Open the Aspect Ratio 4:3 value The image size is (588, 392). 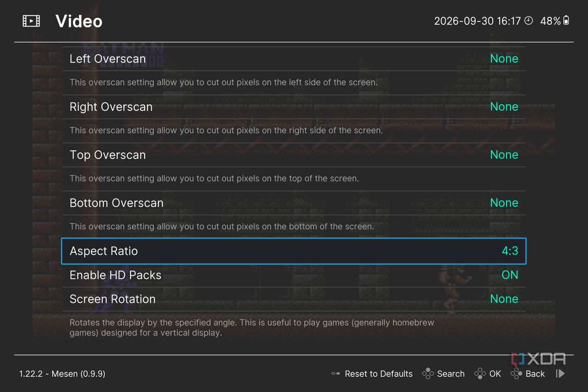tap(510, 251)
